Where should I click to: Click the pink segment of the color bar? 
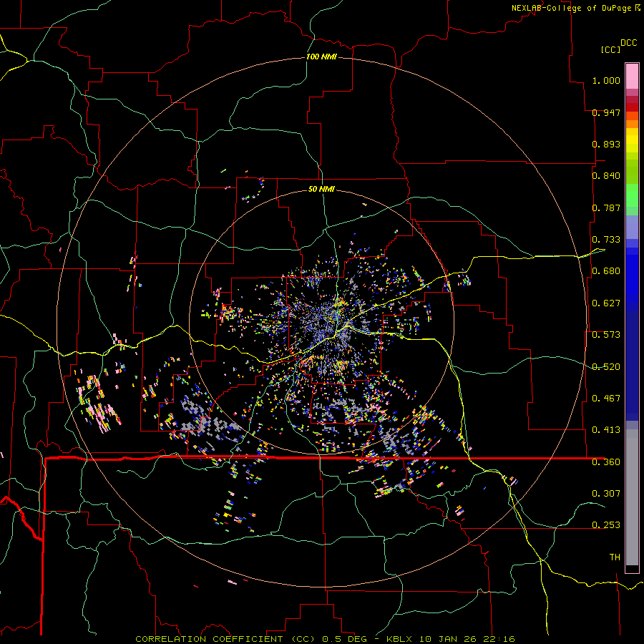click(632, 77)
